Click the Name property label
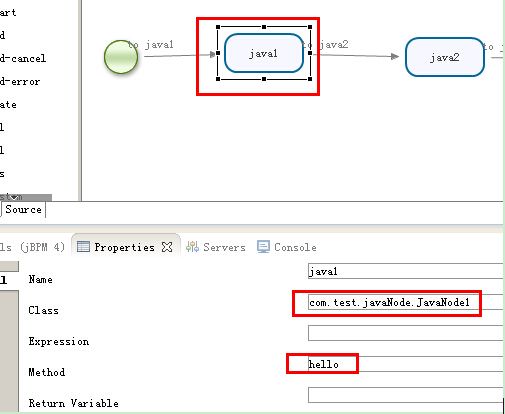505x414 pixels. [x=40, y=279]
